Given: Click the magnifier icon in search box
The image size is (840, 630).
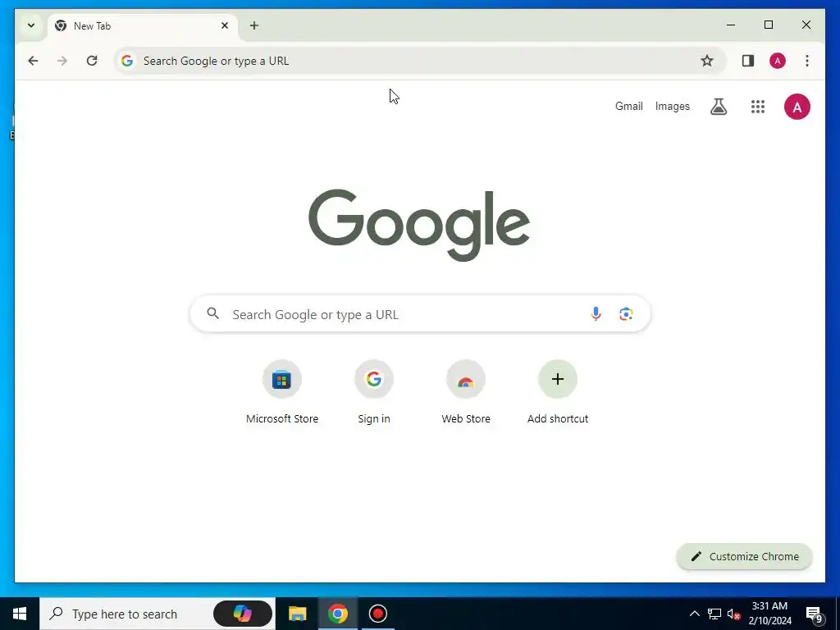Looking at the screenshot, I should [x=213, y=314].
